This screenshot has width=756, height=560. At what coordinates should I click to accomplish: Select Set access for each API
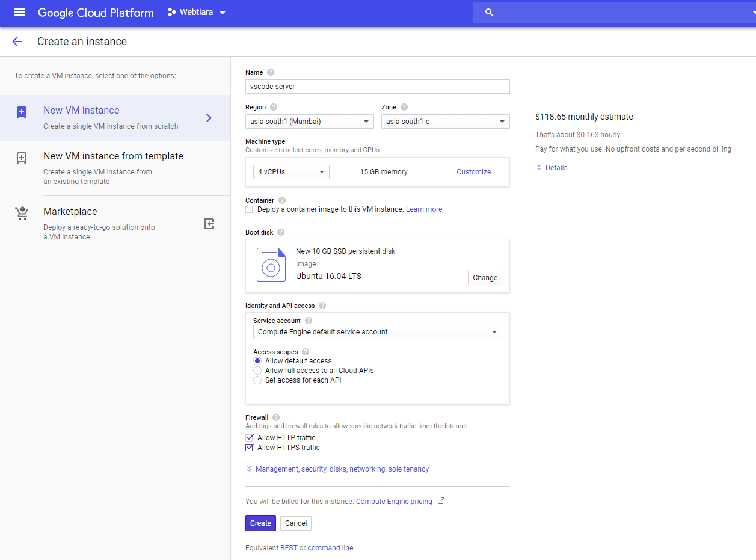tap(257, 380)
